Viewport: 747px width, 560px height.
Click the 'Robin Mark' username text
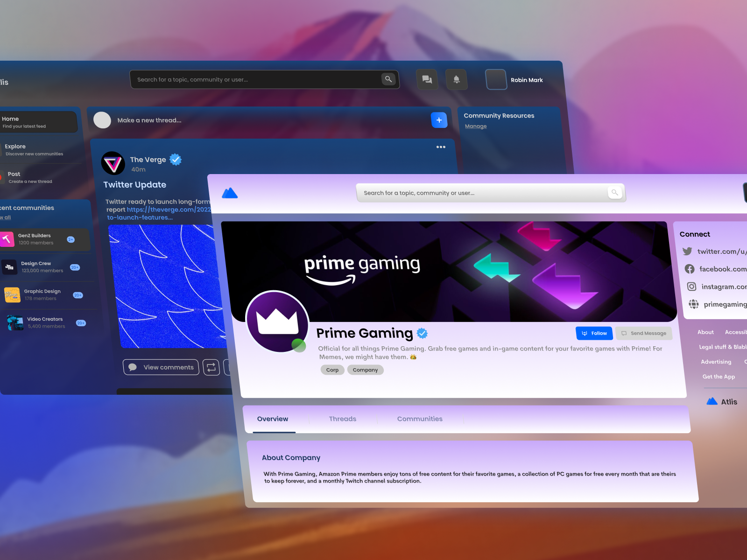point(527,80)
